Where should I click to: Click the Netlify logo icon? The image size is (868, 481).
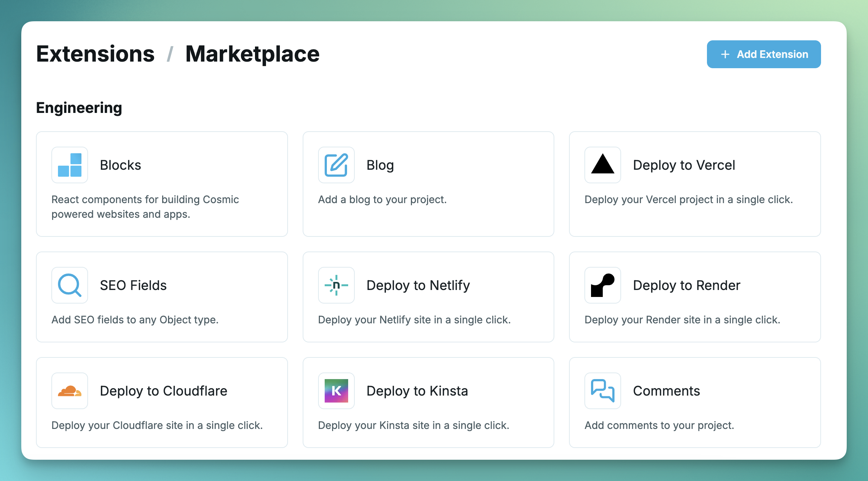pyautogui.click(x=336, y=285)
